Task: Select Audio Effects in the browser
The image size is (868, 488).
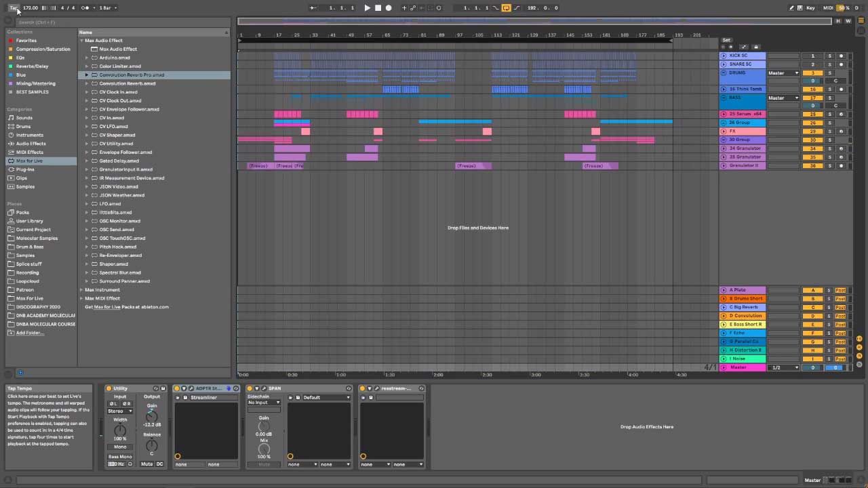Action: 31,144
